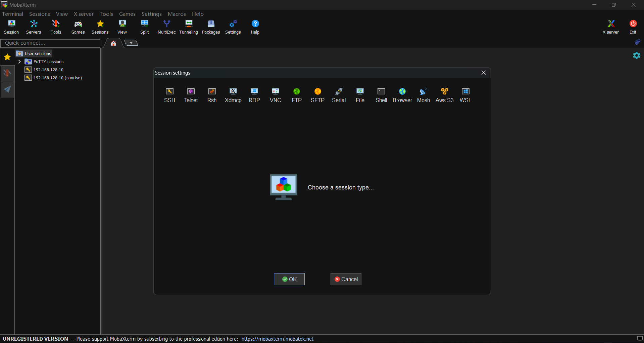
Task: Choose the Telnet session type
Action: [191, 95]
